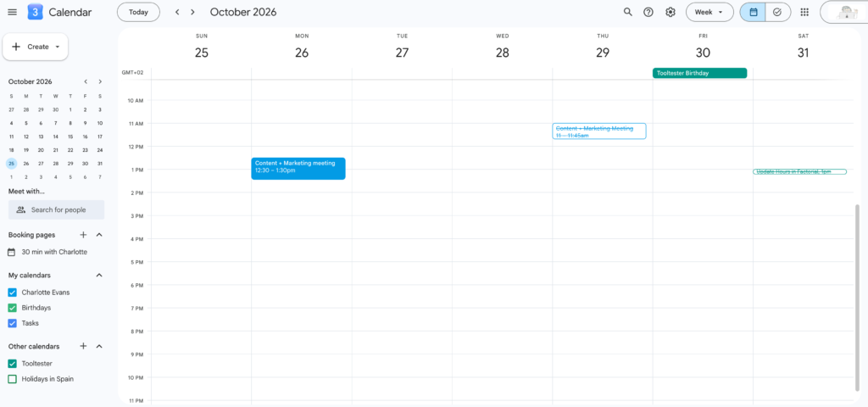Select day 9 in the mini calendar
This screenshot has width=868, height=407.
(86, 123)
